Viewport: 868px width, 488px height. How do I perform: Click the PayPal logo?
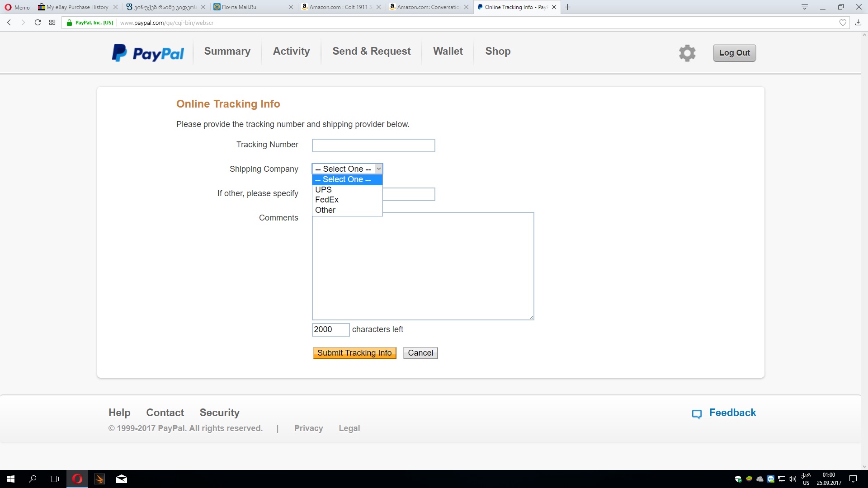click(148, 53)
